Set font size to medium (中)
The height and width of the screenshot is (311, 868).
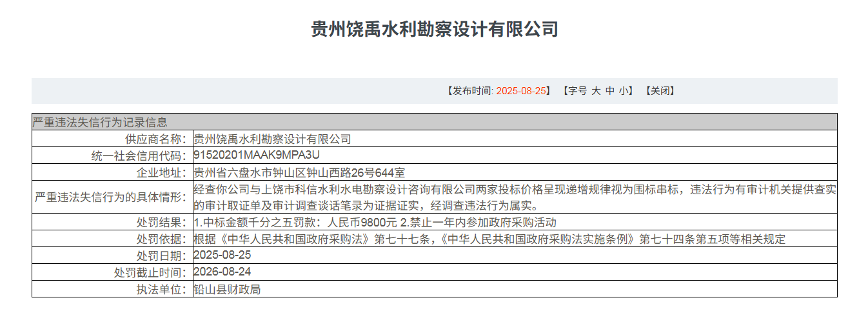click(610, 91)
